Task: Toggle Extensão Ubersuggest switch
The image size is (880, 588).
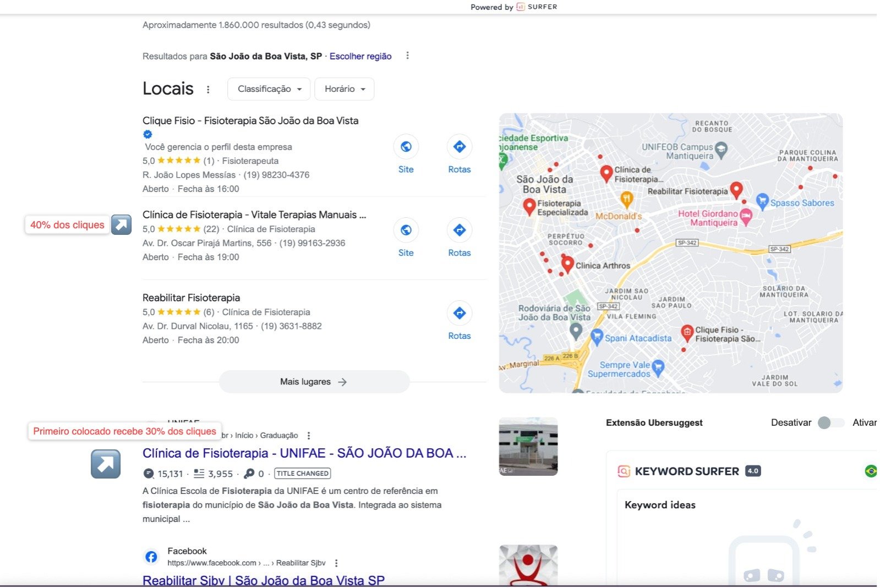Action: 831,422
